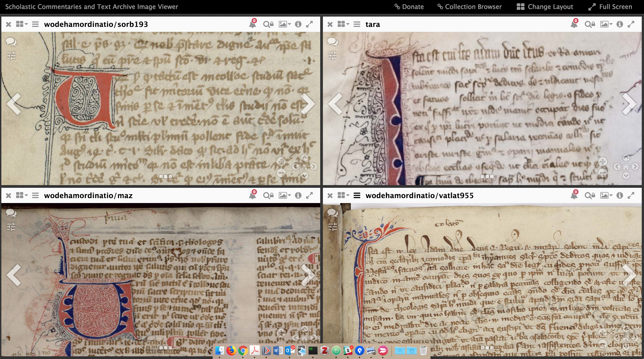Go to next page in sorb193 window
Viewport: 644px width, 359px height.
click(x=308, y=104)
